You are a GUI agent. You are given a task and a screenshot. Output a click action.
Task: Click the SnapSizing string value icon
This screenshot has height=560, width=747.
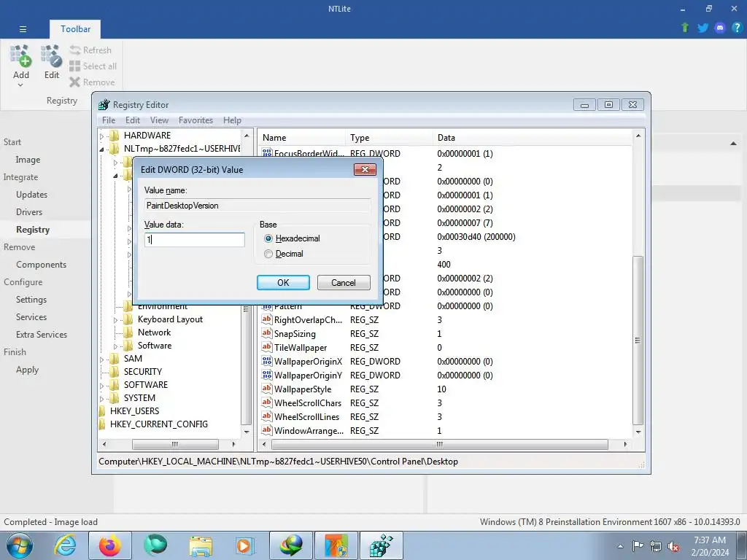[267, 333]
